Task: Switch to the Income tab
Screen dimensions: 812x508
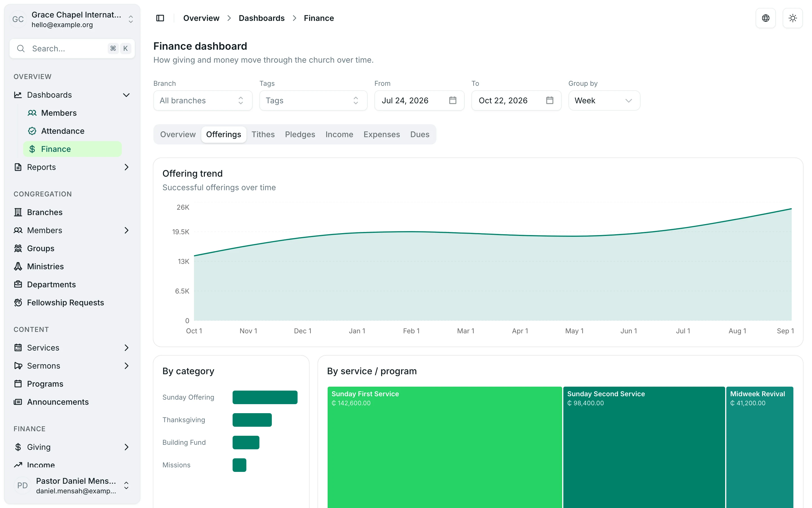Action: tap(339, 134)
